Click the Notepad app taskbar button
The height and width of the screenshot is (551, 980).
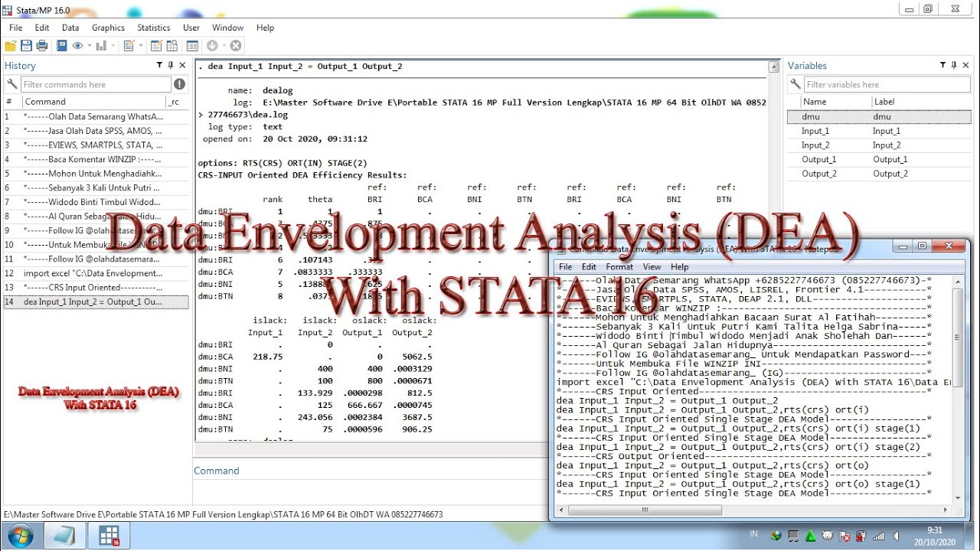pos(64,535)
